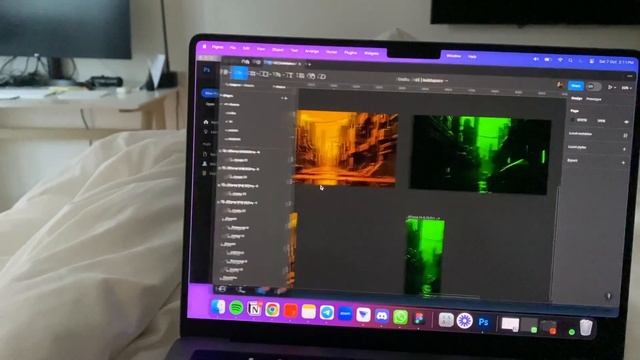Select the Frame tool in Figma toolbar
Viewport: 640px width, 360px height.
pos(252,74)
